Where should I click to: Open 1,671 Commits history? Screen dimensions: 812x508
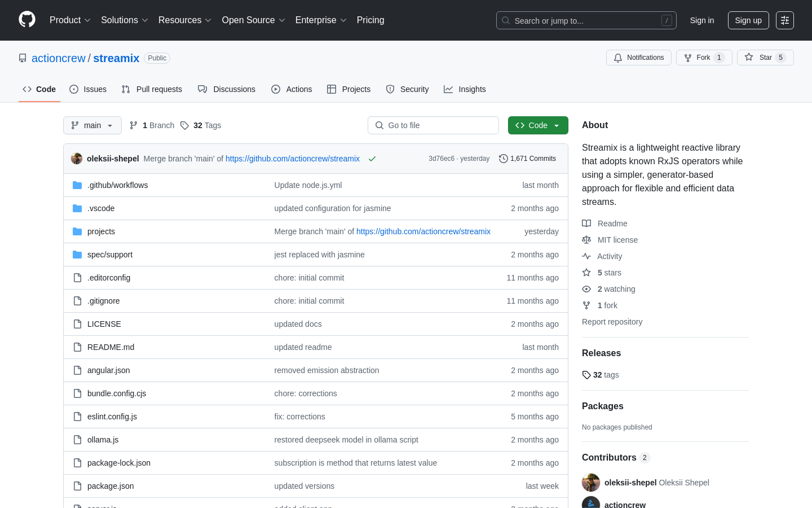[x=528, y=159]
